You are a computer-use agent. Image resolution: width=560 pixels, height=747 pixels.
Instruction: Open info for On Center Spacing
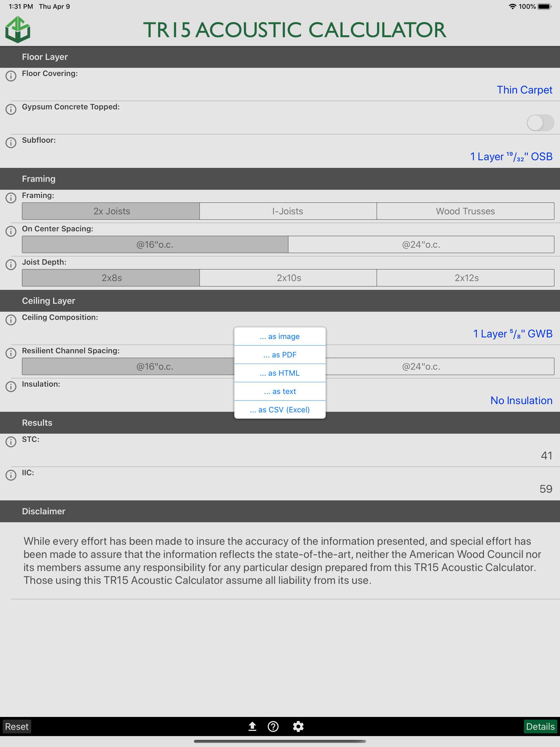pyautogui.click(x=11, y=231)
